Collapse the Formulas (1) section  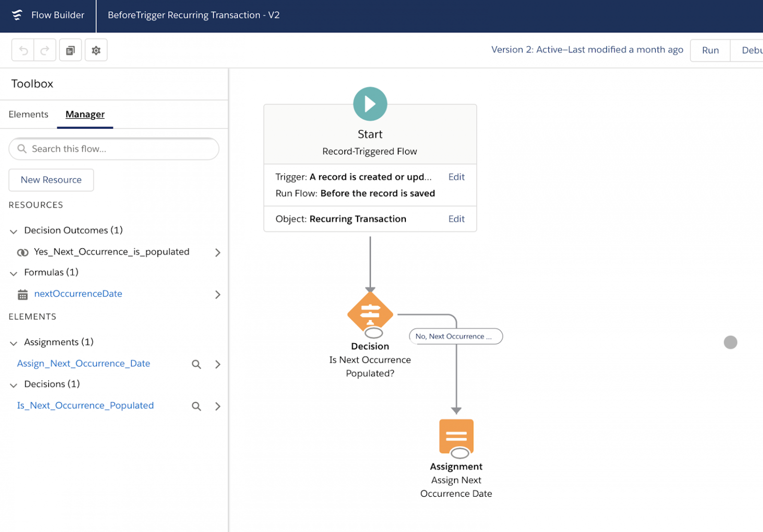click(14, 273)
